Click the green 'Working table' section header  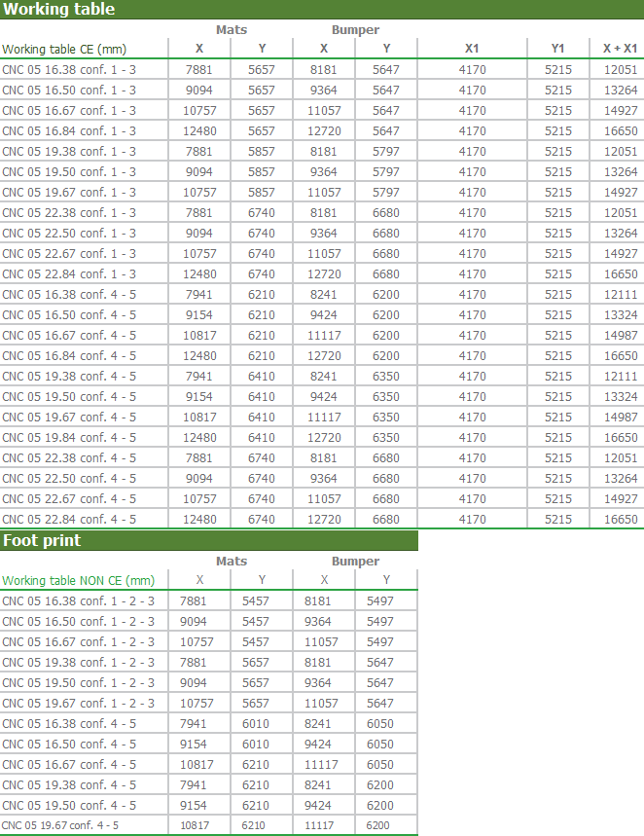click(x=322, y=9)
